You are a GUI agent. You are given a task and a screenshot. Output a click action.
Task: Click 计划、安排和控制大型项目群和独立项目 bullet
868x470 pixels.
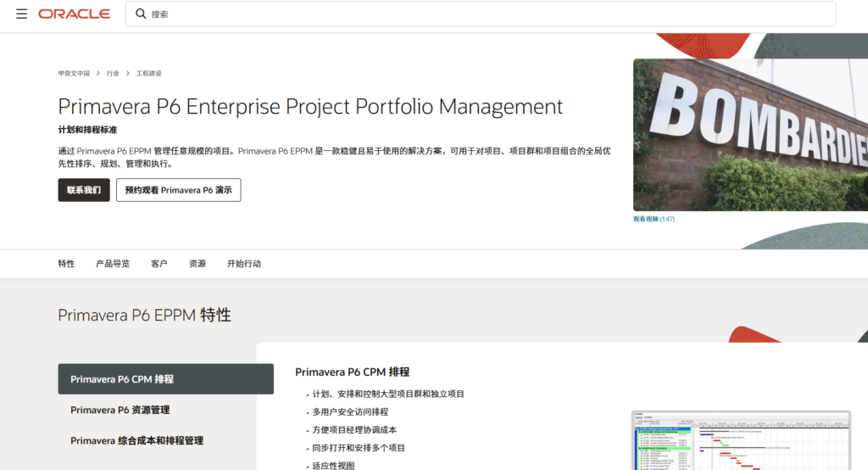point(388,394)
